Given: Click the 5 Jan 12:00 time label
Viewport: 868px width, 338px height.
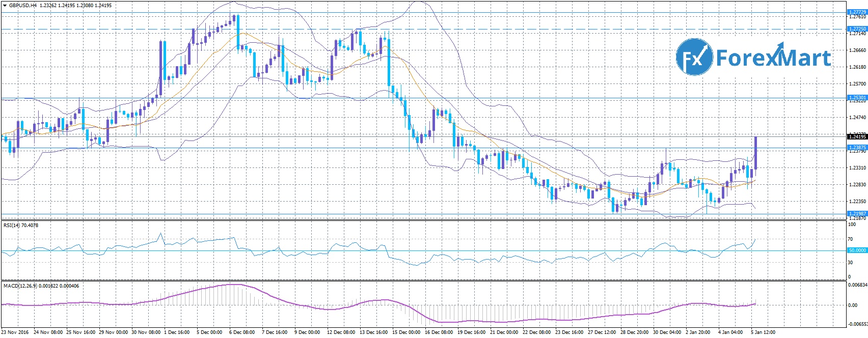Looking at the screenshot, I should 762,332.
